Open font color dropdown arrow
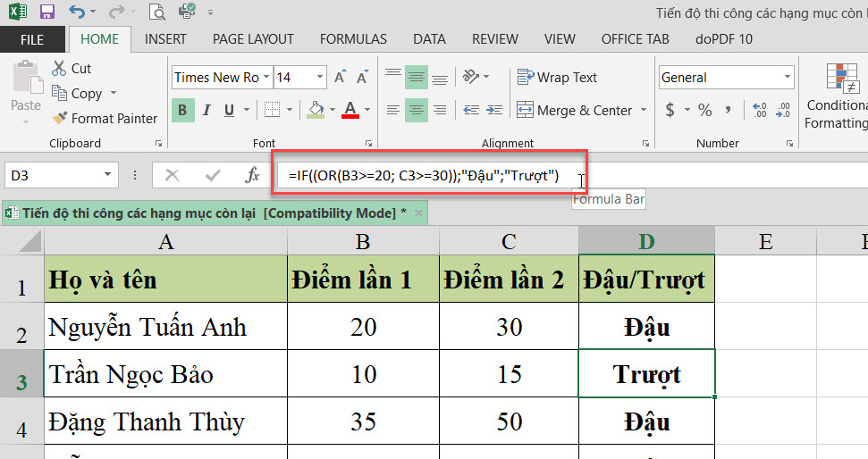 pyautogui.click(x=367, y=110)
